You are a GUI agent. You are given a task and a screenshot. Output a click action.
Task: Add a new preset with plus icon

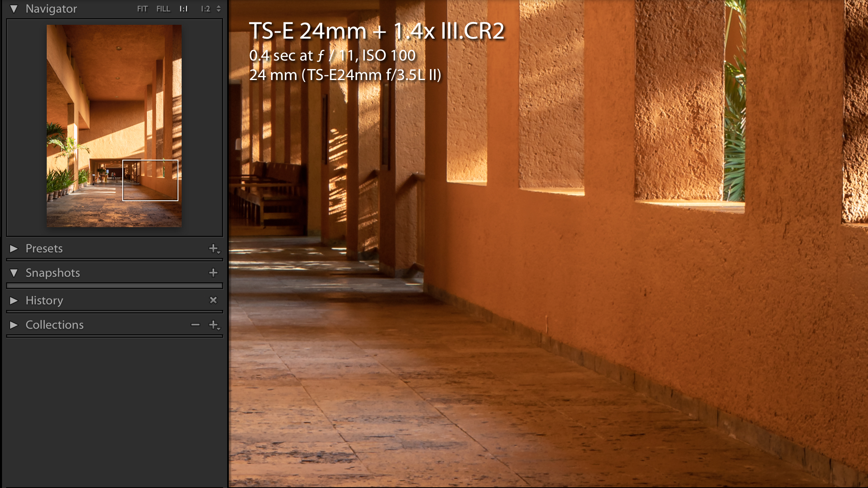[x=214, y=249]
